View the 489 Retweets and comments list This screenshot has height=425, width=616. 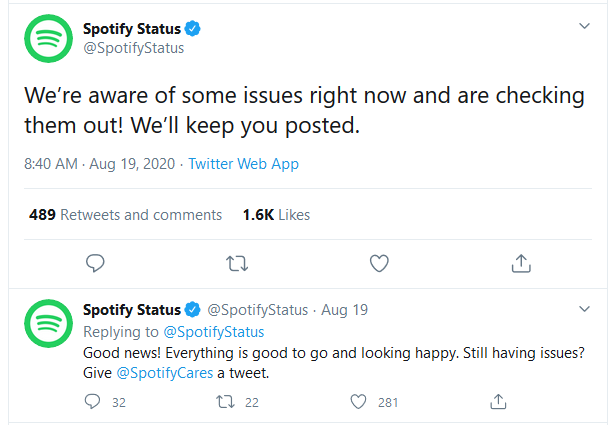click(x=125, y=215)
